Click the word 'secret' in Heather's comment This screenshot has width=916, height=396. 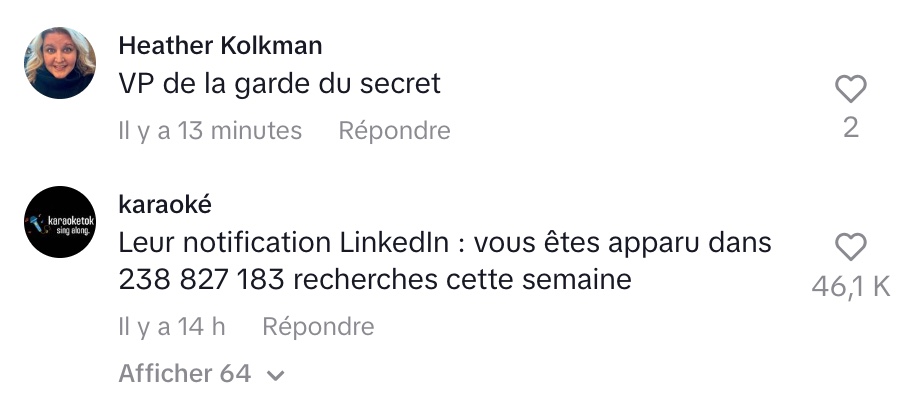[x=400, y=84]
